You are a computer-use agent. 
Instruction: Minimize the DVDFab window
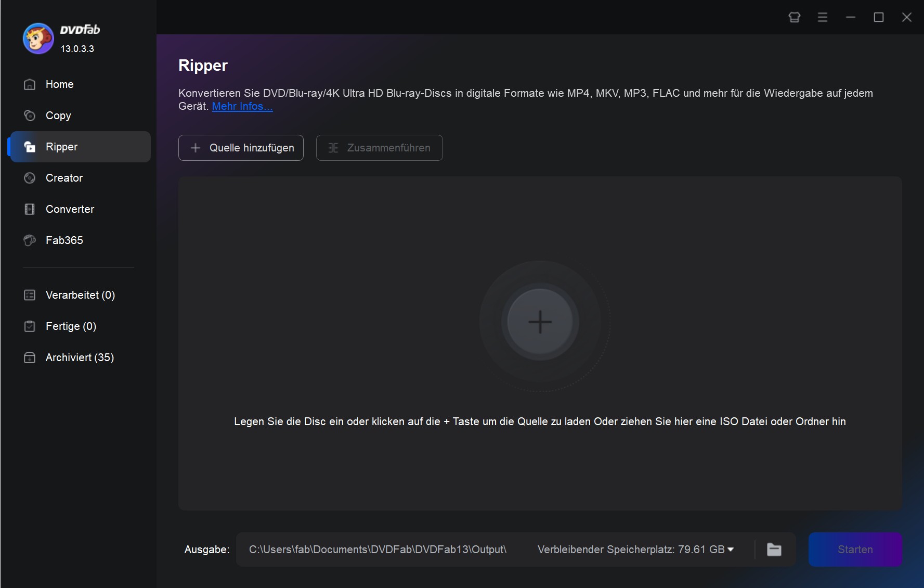[x=851, y=17]
